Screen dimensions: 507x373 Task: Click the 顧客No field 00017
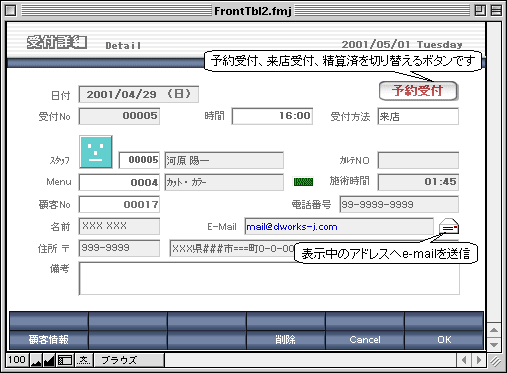119,204
